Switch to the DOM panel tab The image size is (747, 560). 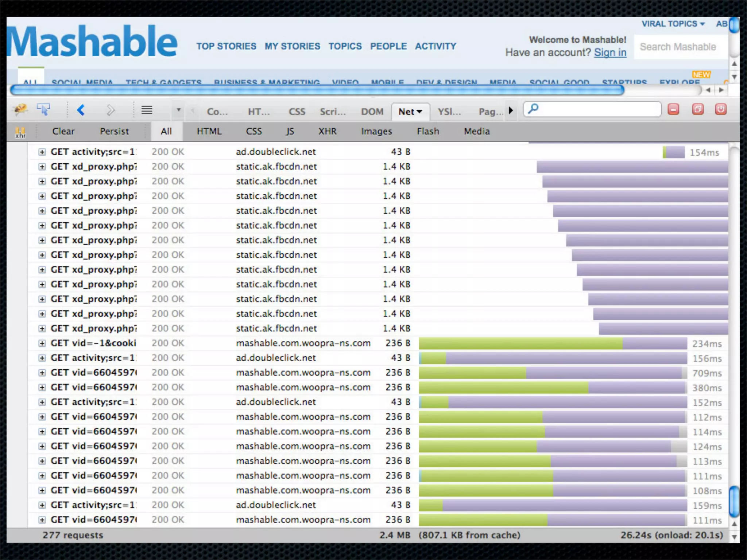(372, 112)
